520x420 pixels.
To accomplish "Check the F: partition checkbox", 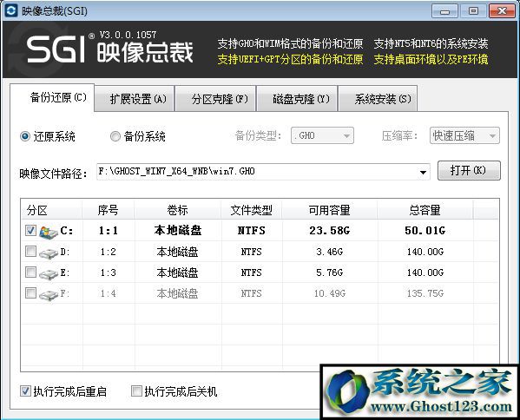I will point(31,292).
